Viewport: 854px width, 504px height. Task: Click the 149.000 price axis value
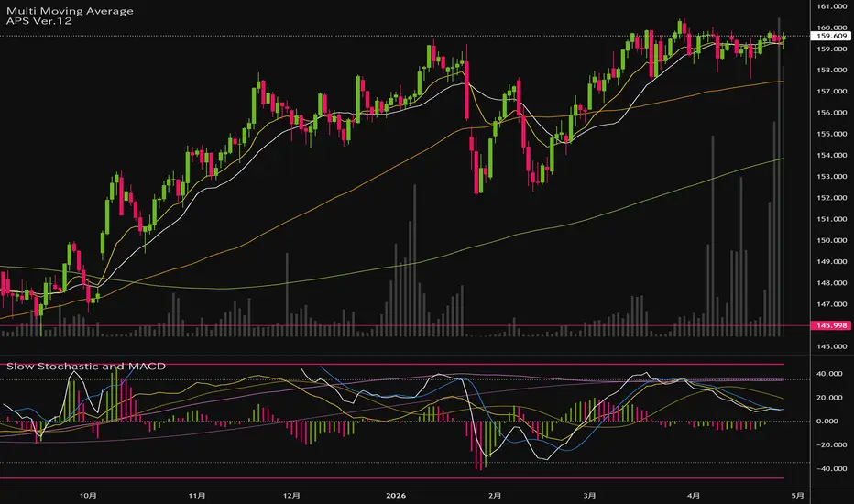832,261
